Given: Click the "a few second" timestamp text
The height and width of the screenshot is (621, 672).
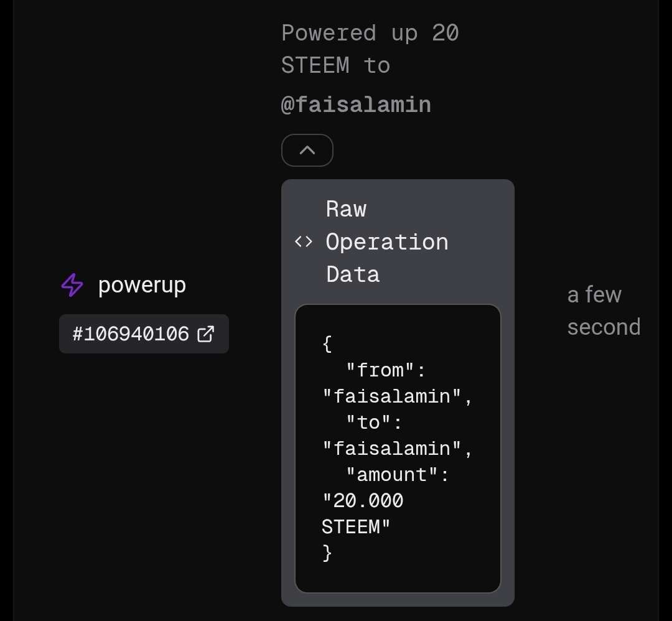Looking at the screenshot, I should (x=604, y=310).
